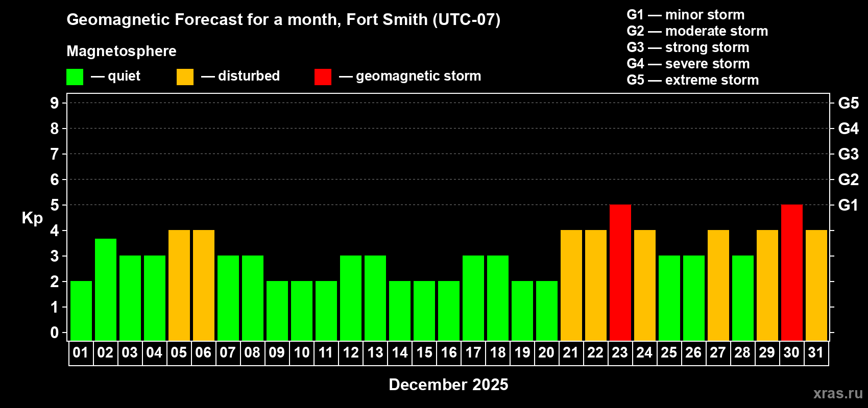The height and width of the screenshot is (408, 868).
Task: Select the green bar for December 02
Action: (106, 289)
